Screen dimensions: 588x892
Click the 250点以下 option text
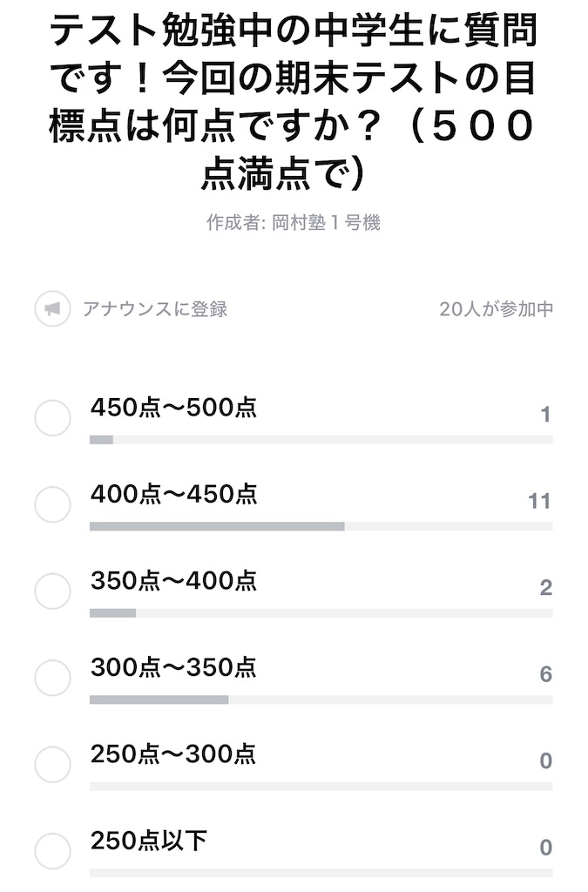coord(149,841)
